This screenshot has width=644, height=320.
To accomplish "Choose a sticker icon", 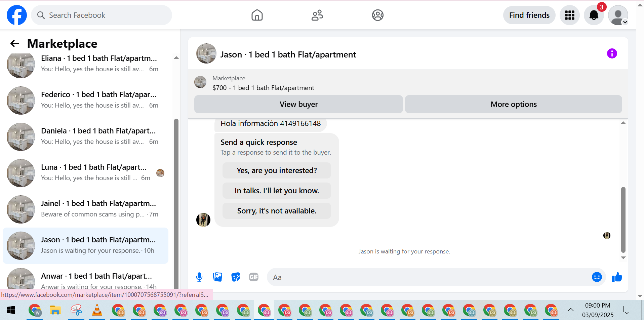I will click(236, 277).
